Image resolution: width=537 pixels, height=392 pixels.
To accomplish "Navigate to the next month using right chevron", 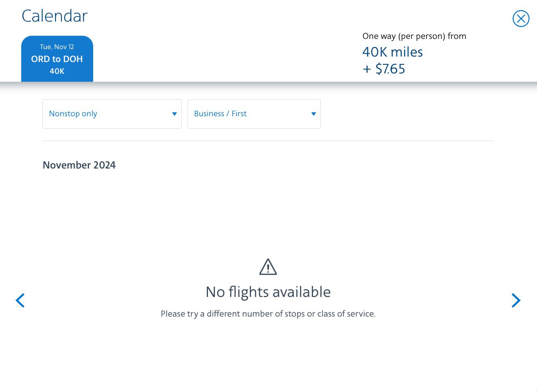I will click(x=516, y=300).
